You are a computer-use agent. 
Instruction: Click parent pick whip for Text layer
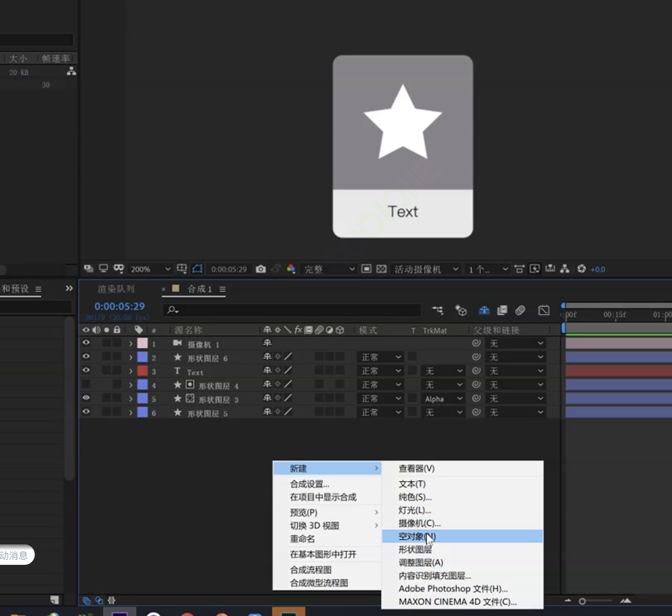tap(476, 371)
